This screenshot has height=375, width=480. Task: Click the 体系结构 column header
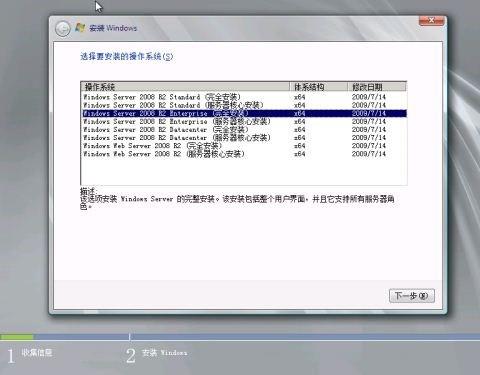click(319, 87)
